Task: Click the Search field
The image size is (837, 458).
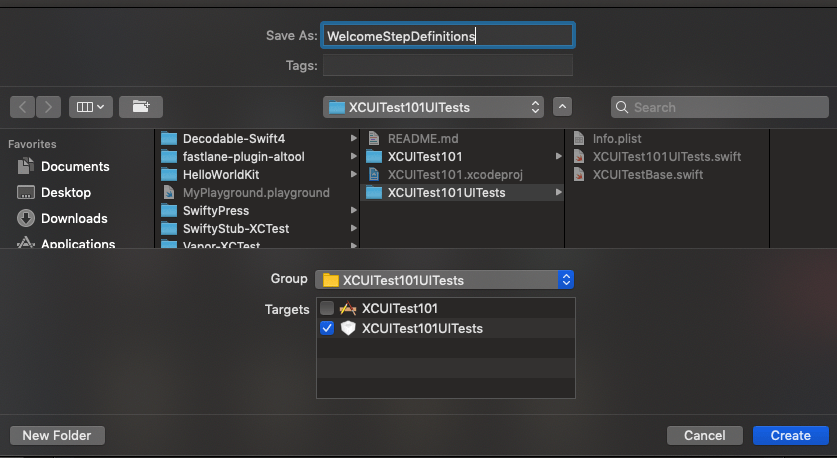Action: coord(720,107)
